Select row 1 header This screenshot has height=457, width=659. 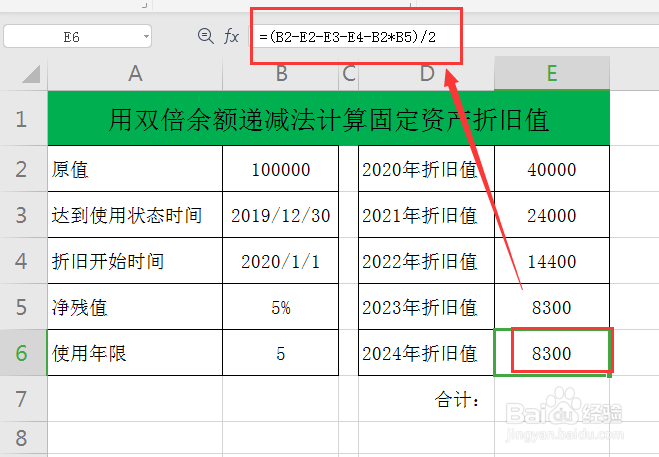[x=24, y=119]
